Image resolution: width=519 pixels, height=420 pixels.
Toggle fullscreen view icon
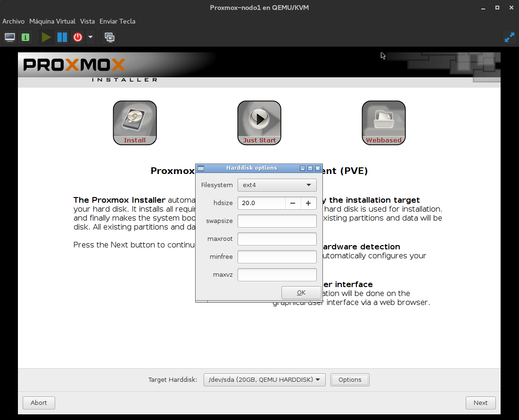tap(509, 37)
